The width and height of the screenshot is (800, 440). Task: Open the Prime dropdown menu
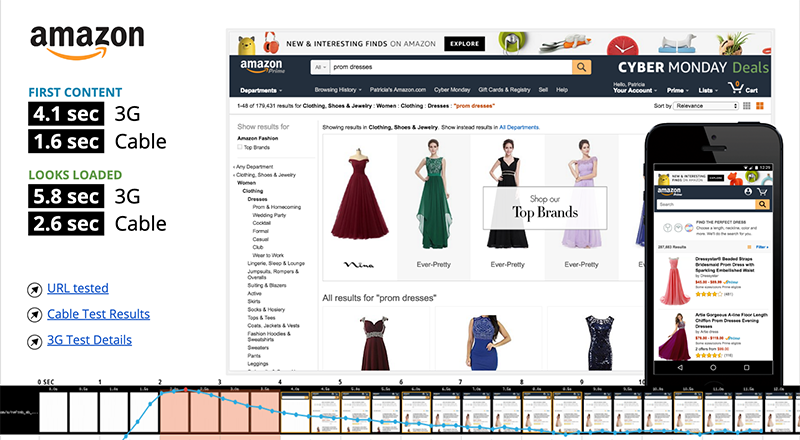coord(678,90)
